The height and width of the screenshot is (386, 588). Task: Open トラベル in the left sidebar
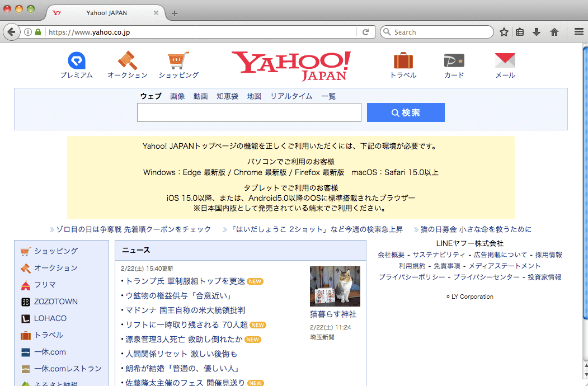pyautogui.click(x=49, y=335)
